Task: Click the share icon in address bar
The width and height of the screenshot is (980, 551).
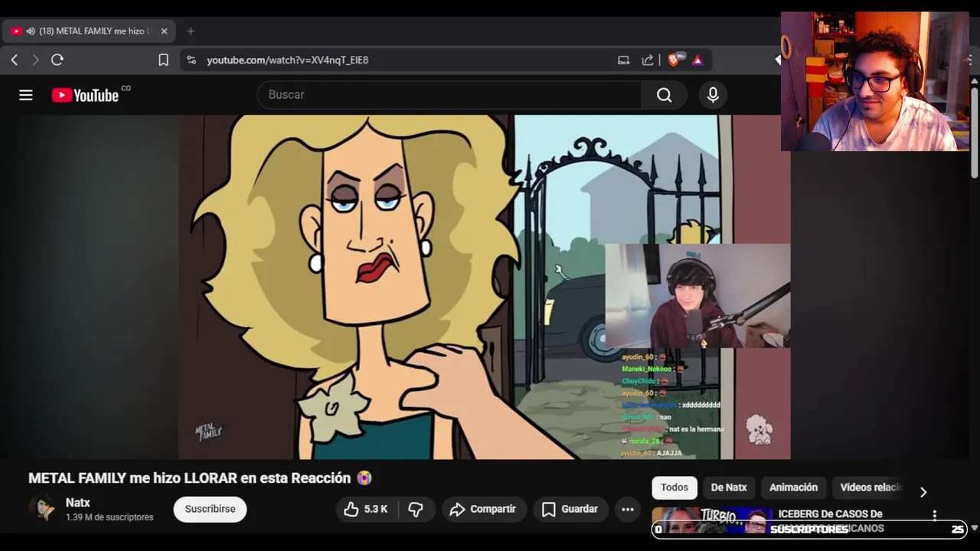Action: [648, 60]
